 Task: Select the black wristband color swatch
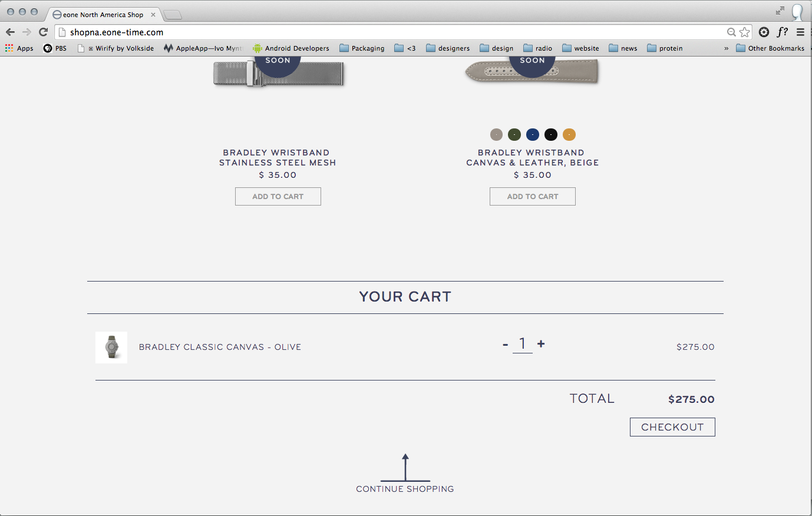click(551, 135)
